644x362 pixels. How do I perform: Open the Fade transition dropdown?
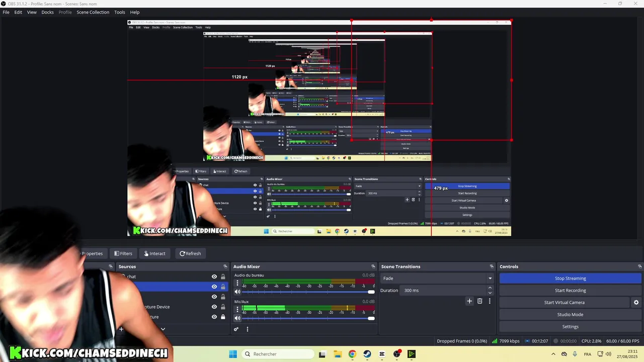(x=437, y=278)
